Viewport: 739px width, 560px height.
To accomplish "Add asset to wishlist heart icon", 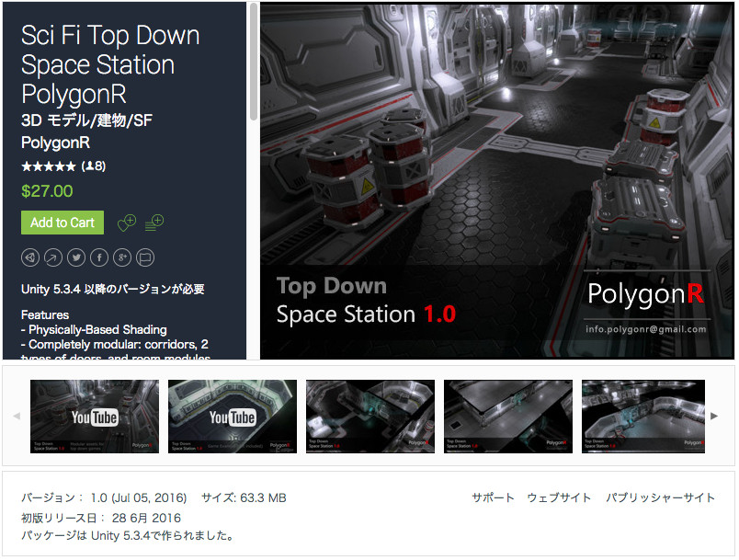I will 127,223.
